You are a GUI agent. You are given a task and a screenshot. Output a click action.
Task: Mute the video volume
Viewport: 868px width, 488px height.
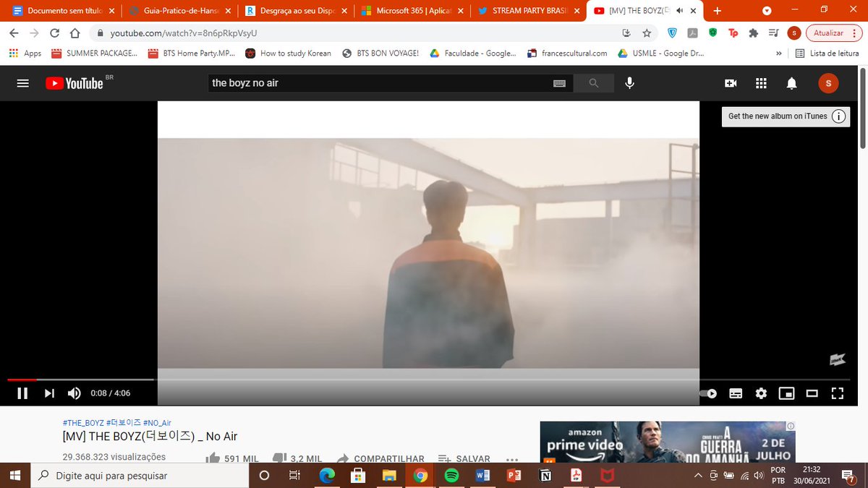tap(75, 393)
